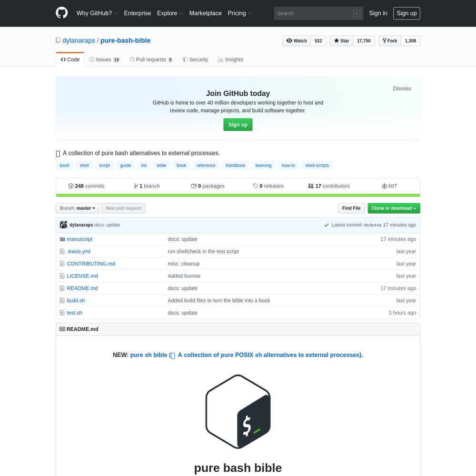Open the Insights tab

(x=230, y=59)
